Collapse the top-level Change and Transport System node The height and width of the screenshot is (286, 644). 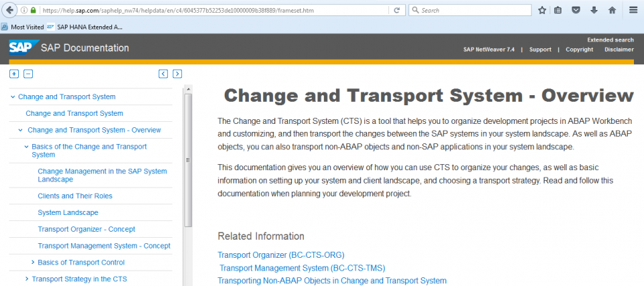13,96
